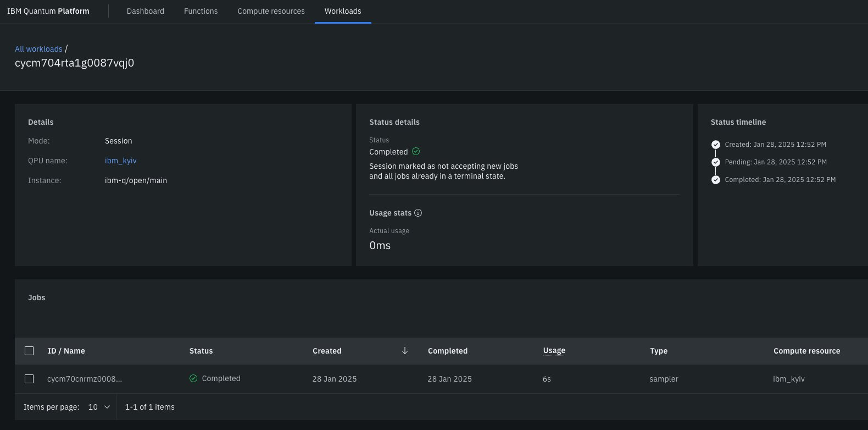
Task: Click the Created sort arrow icon
Action: pos(405,351)
